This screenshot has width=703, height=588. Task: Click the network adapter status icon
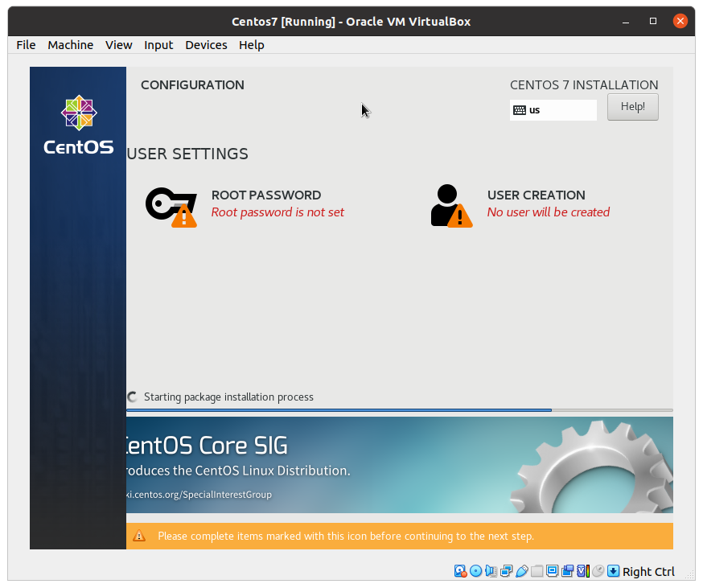[507, 571]
